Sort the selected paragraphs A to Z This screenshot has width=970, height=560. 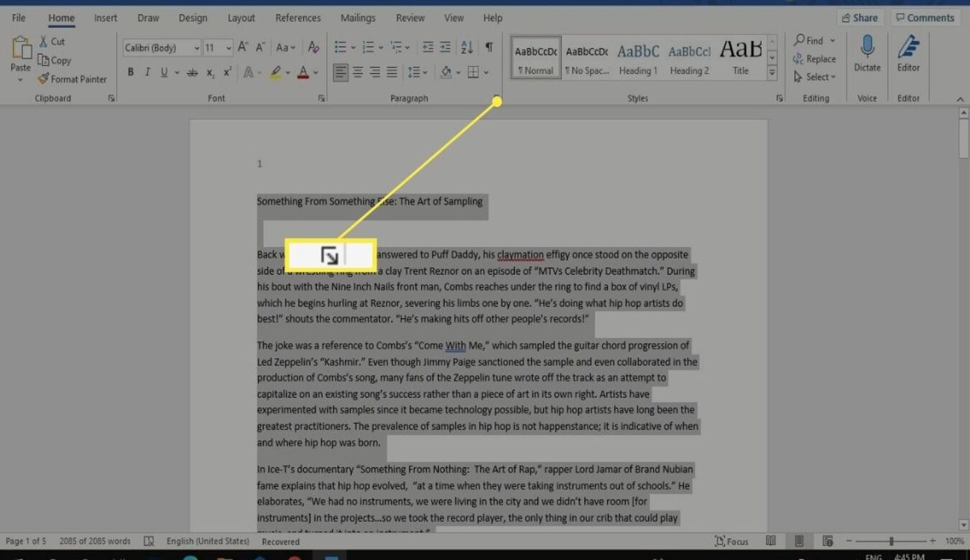click(x=467, y=47)
